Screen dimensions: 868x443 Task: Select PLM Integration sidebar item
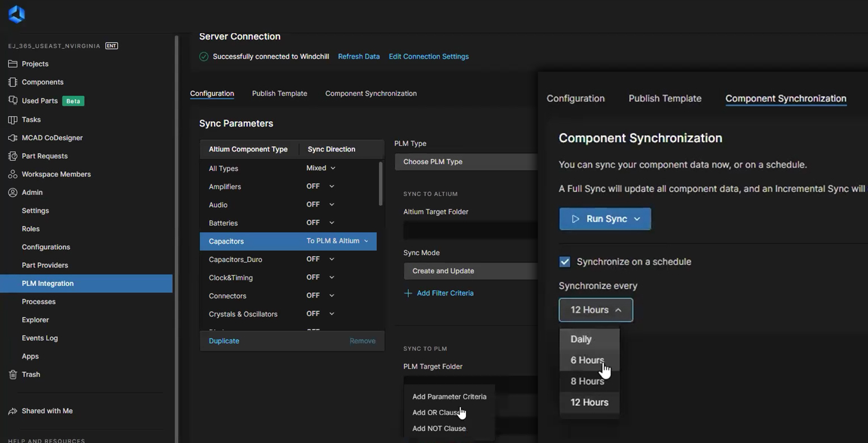tap(86, 284)
